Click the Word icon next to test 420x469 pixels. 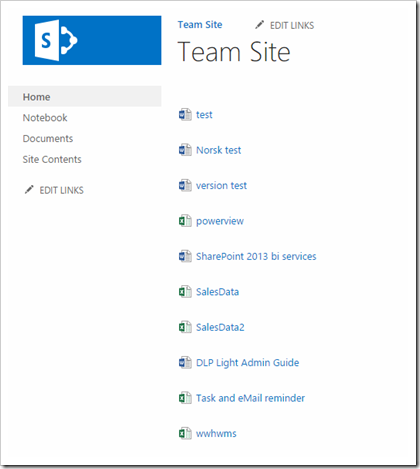coord(185,115)
